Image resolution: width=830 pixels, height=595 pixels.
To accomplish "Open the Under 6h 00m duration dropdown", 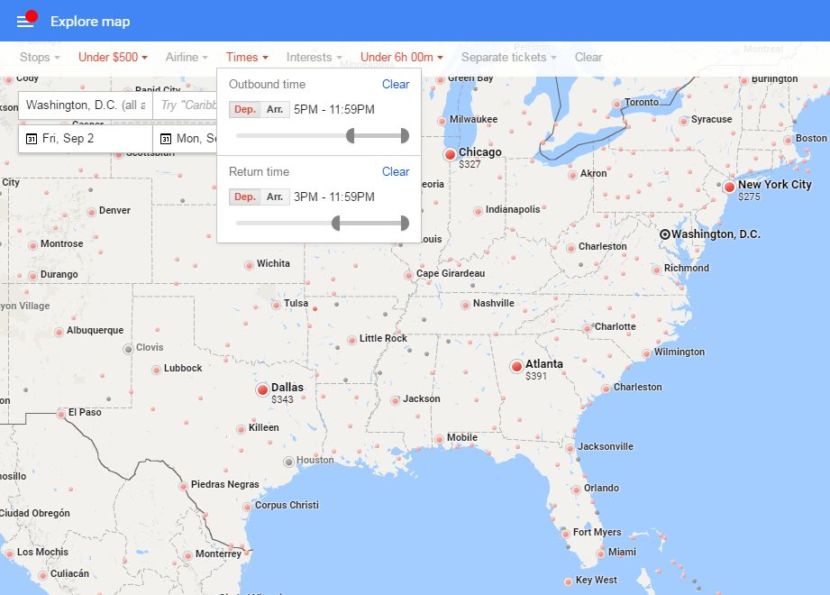I will pos(402,57).
